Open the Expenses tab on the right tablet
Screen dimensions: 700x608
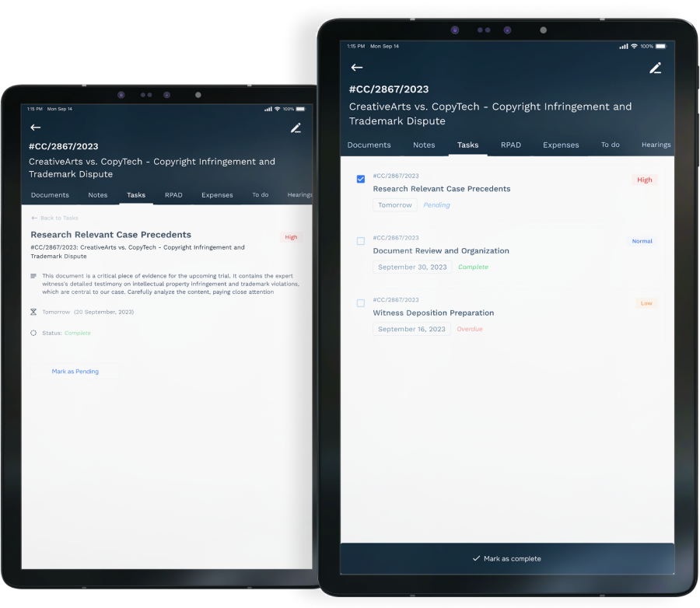(561, 145)
